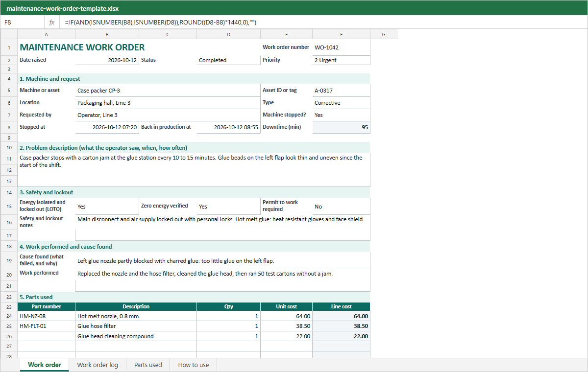Click the cause text about Left glue nozzle

[223, 261]
